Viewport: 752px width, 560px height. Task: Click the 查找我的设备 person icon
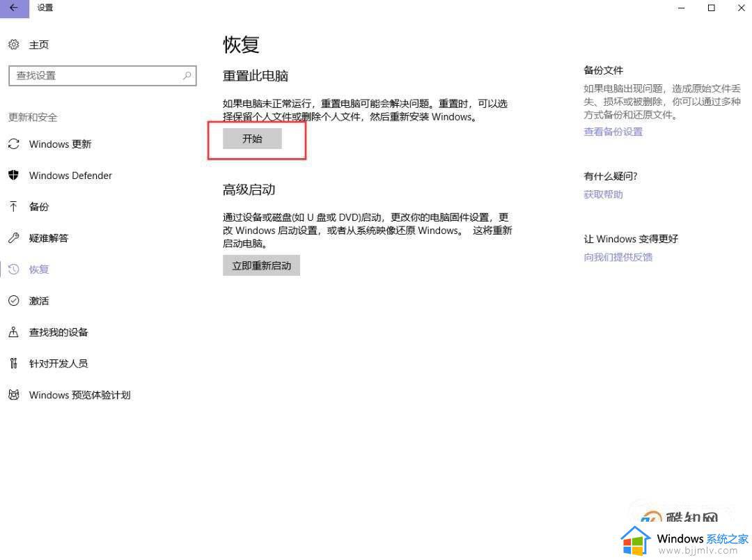[x=13, y=332]
